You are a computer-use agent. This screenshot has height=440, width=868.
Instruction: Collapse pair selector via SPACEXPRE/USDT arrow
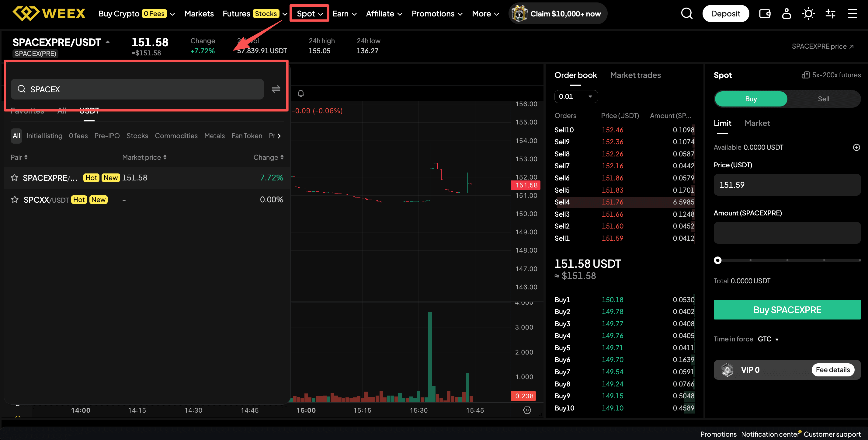(x=107, y=42)
